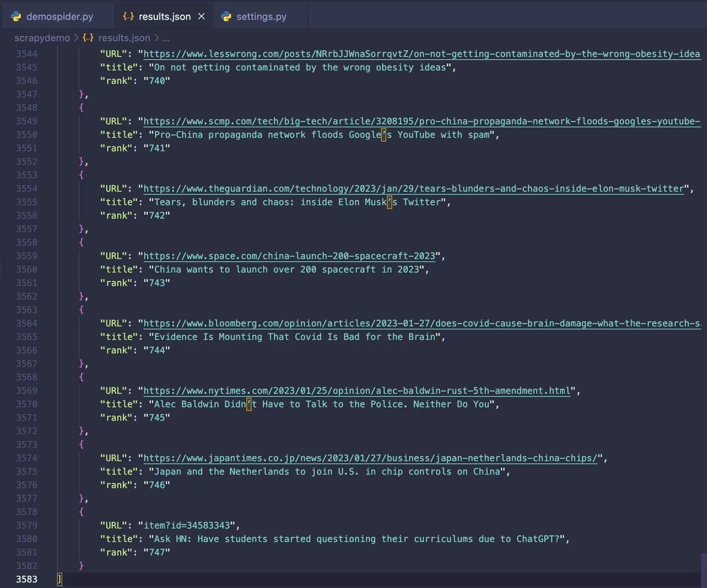Viewport: 707px width, 588px height.
Task: Click the JSON icon in the breadcrumb bar
Action: click(88, 38)
